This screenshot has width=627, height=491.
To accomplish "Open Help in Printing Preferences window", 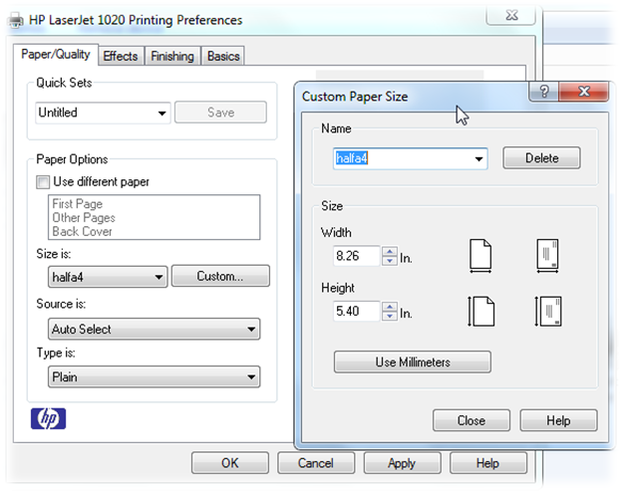I will coord(488,463).
